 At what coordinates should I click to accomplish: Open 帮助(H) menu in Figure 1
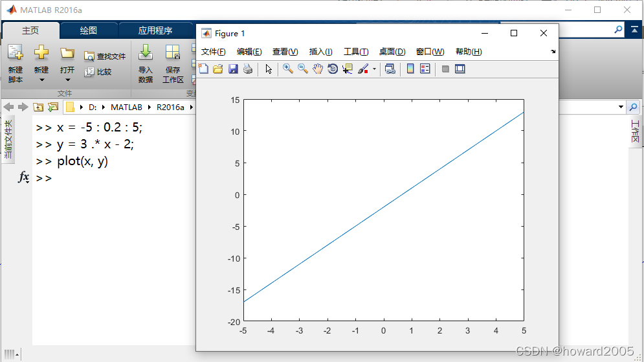[x=469, y=52]
